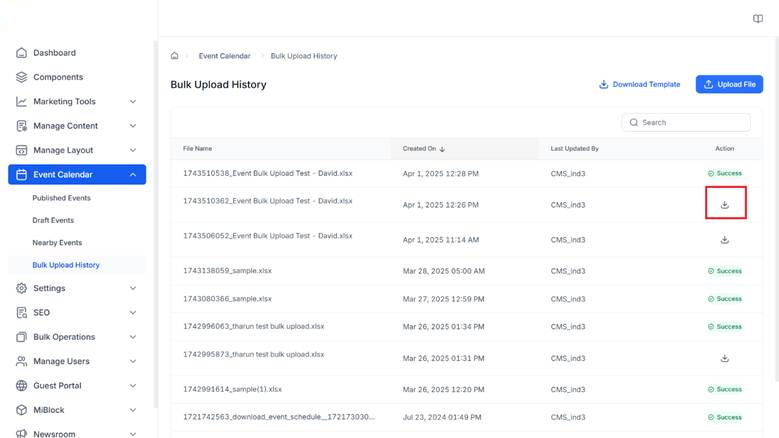The width and height of the screenshot is (779, 438).
Task: Click file name 1743138059_sample.xlsx
Action: 228,271
